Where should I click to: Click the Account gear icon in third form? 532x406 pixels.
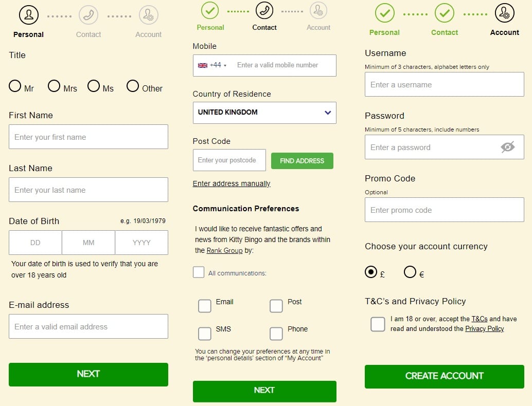[504, 13]
